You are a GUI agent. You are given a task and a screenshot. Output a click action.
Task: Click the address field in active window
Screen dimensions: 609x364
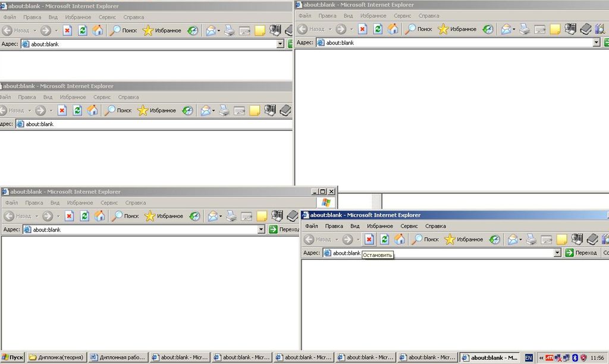442,253
